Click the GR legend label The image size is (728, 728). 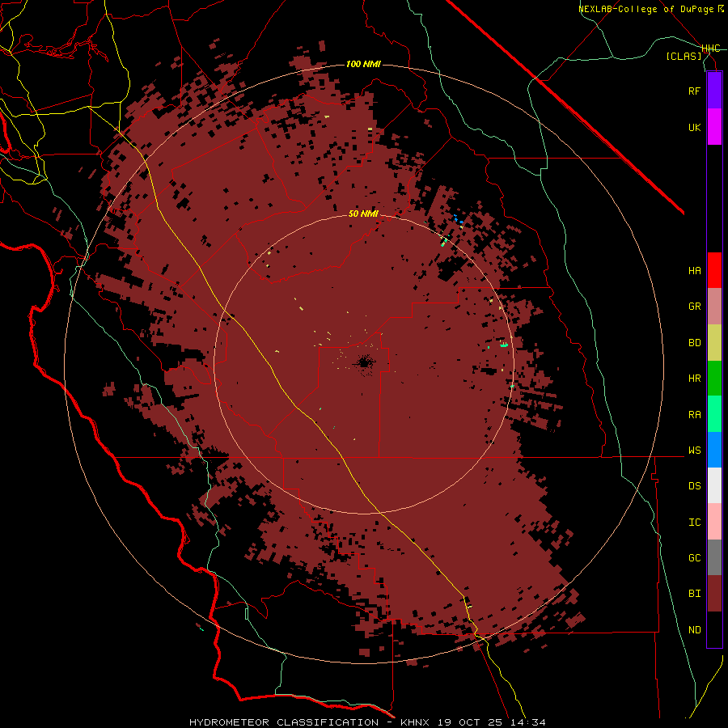pos(694,307)
